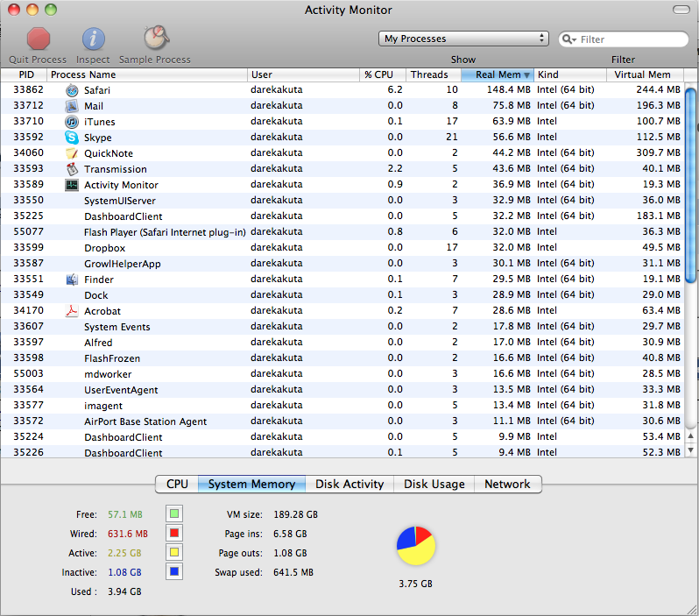
Task: Click the Inspect info icon
Action: tap(93, 39)
